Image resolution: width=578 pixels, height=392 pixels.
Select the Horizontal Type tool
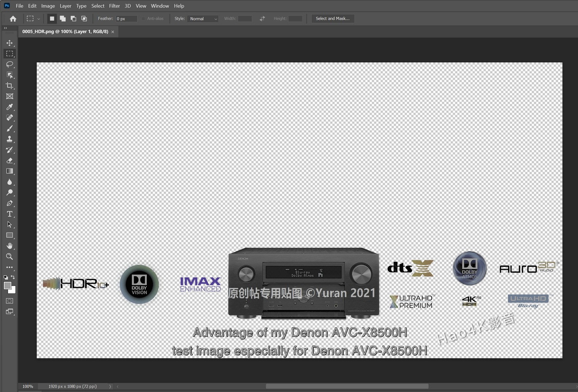tap(10, 214)
